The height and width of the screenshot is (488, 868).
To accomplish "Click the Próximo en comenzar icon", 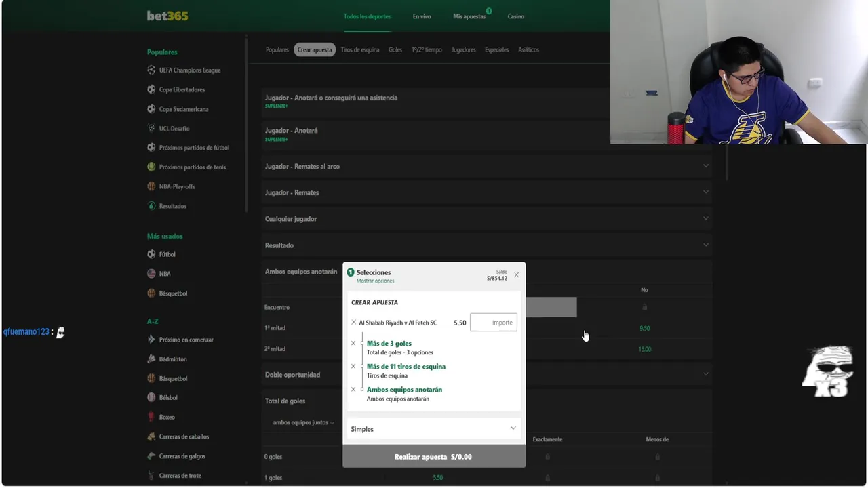I will [x=151, y=340].
